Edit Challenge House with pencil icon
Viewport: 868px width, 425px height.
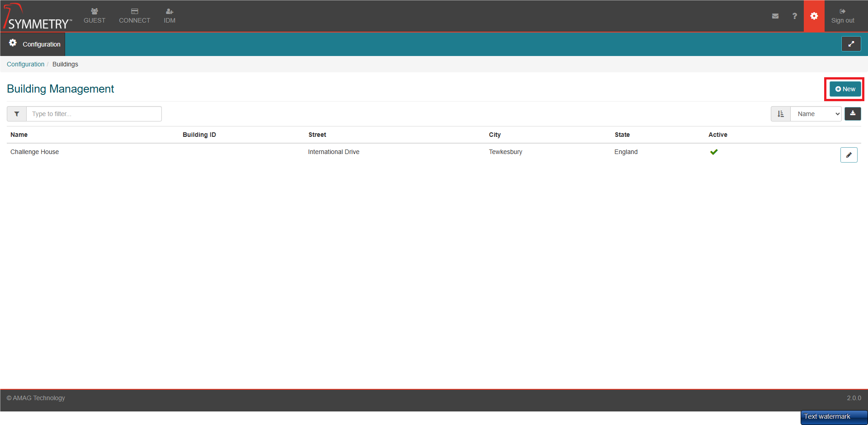click(849, 155)
